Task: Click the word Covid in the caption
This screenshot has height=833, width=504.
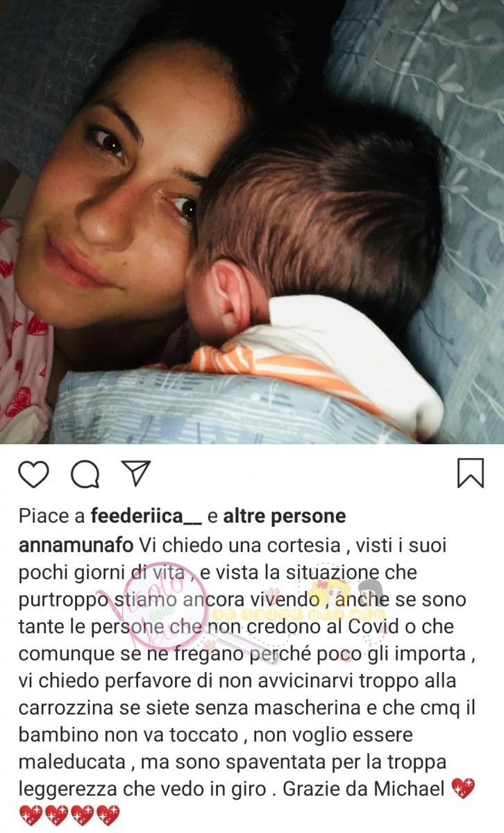Action: (x=319, y=625)
